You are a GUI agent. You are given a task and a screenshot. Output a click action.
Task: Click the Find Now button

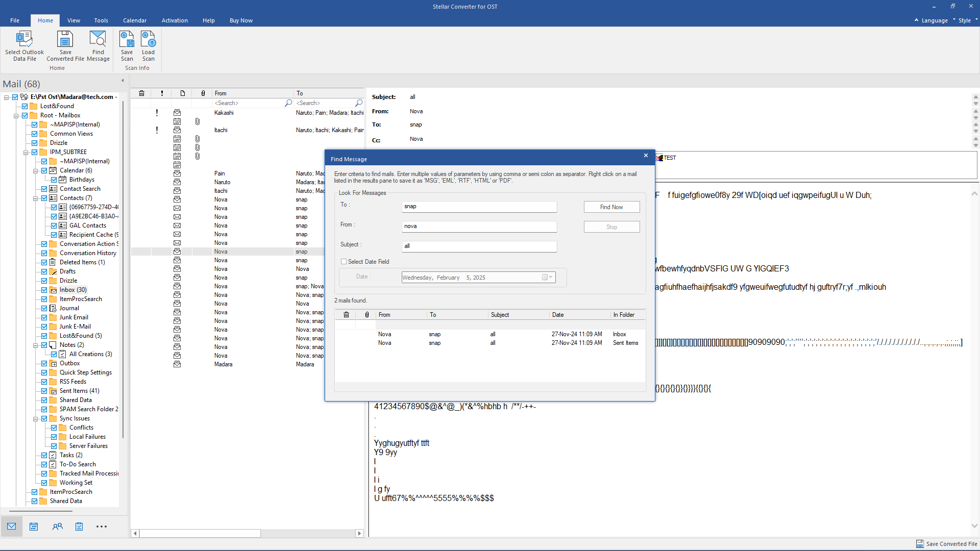tap(611, 207)
